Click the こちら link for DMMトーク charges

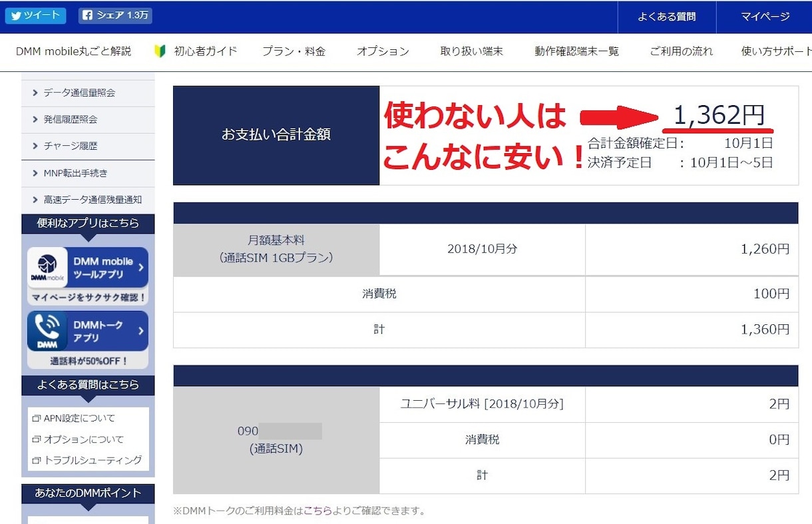(x=317, y=511)
